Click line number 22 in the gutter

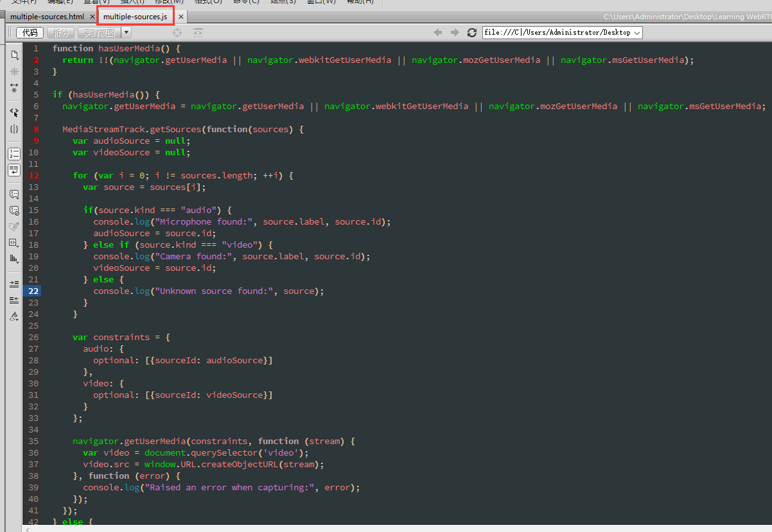click(33, 291)
